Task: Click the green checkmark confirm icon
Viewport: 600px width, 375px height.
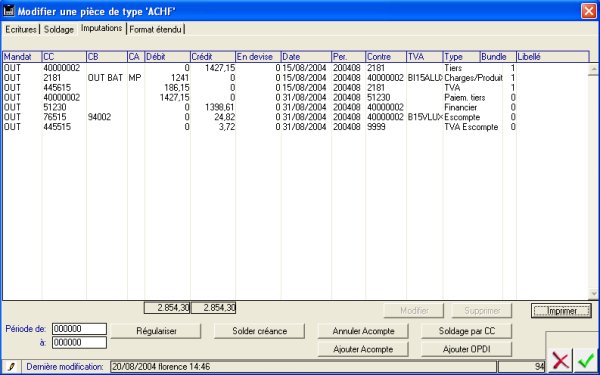Action: (x=585, y=361)
